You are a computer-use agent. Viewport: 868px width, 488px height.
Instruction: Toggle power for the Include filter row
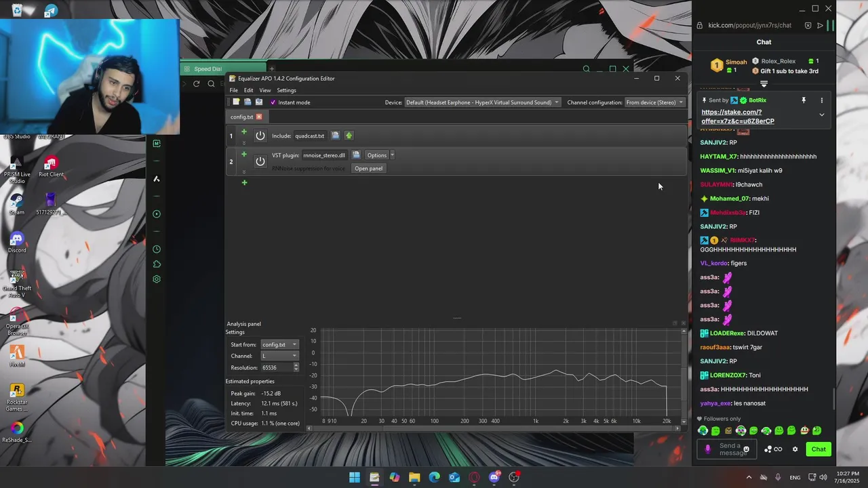coord(260,136)
